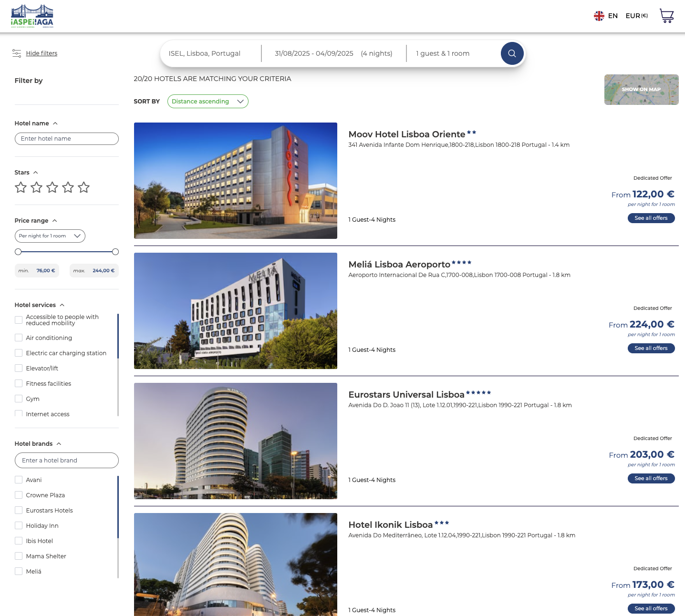
Task: Check the Eurostars Hotels brand
Action: [19, 510]
